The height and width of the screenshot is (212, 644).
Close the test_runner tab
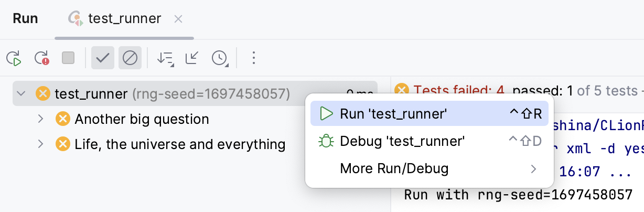[x=178, y=19]
